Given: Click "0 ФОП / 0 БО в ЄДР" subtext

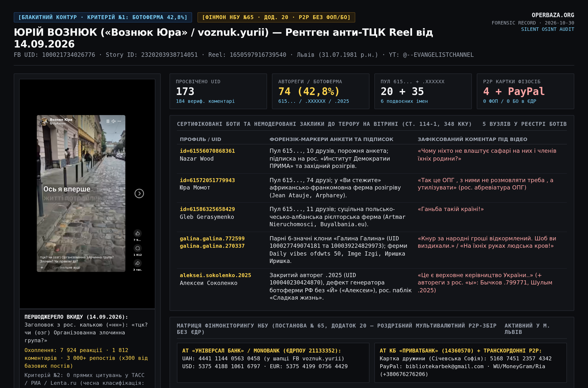Looking at the screenshot, I should click(x=510, y=101).
